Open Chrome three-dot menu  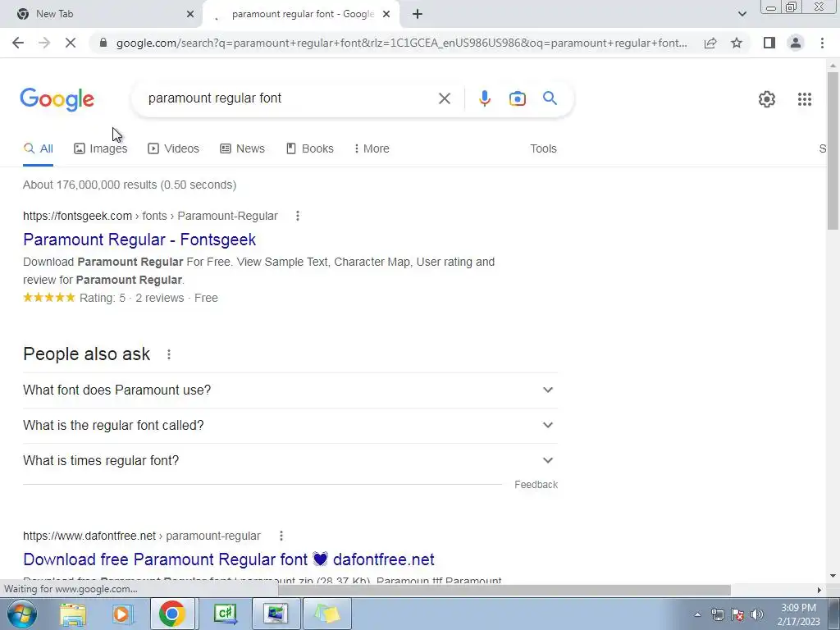click(822, 43)
